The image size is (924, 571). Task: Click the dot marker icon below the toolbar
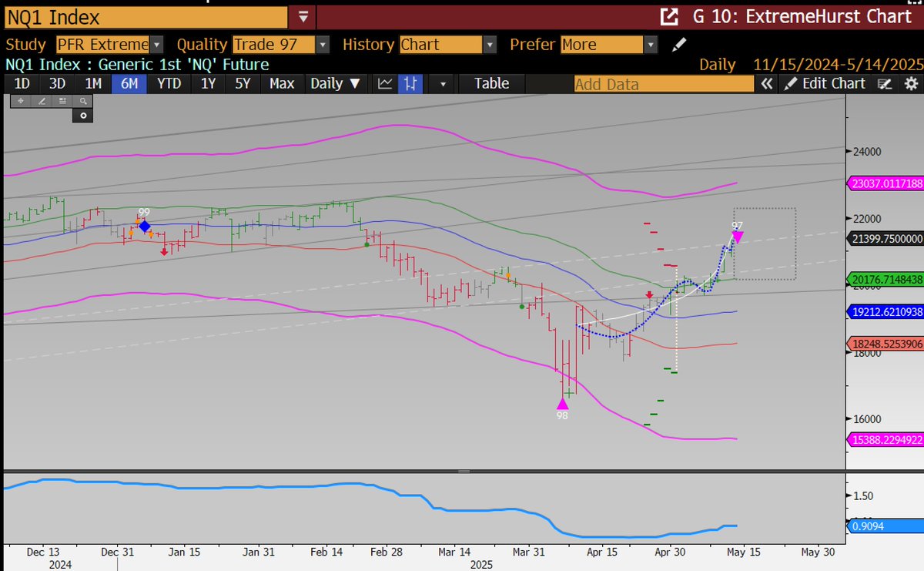coord(82,116)
